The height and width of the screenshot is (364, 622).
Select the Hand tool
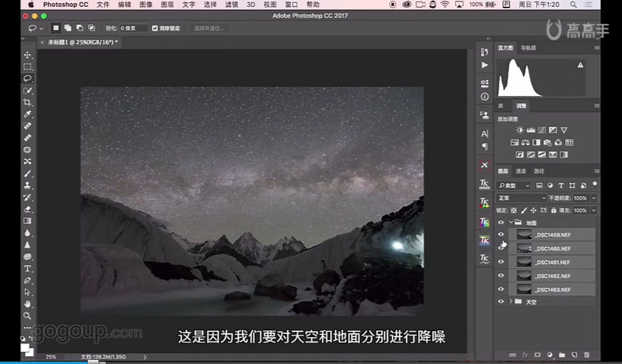pos(27,304)
